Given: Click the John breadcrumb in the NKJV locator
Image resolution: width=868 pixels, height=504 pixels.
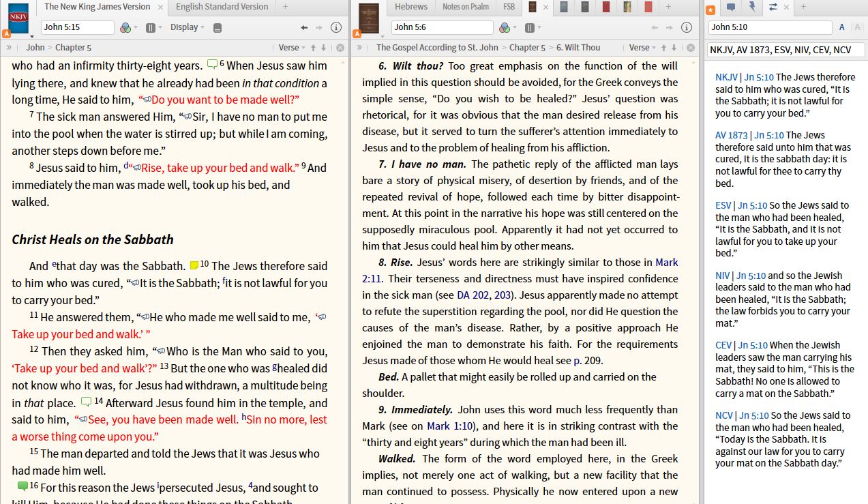Looking at the screenshot, I should click(x=35, y=47).
